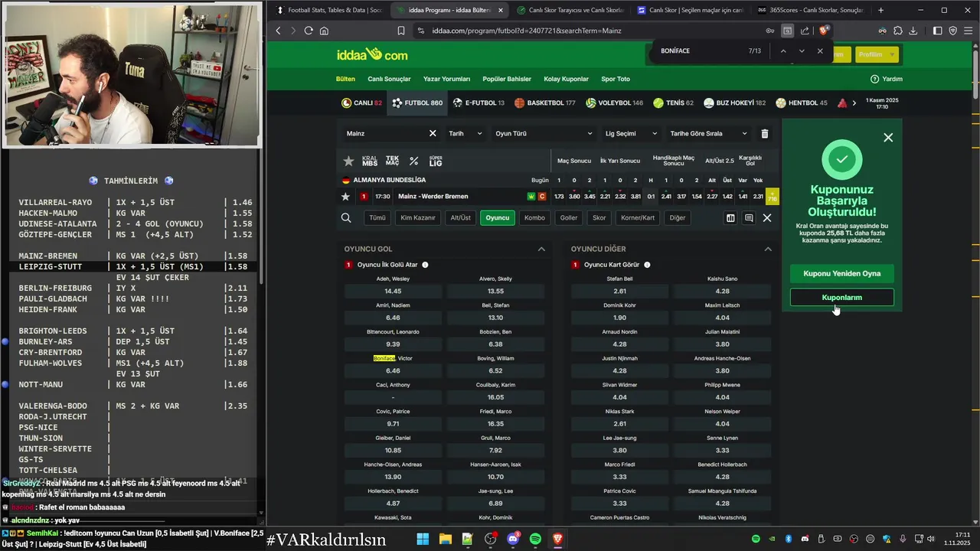Close the coupon success popup
Viewport: 980px width, 551px height.
point(888,138)
